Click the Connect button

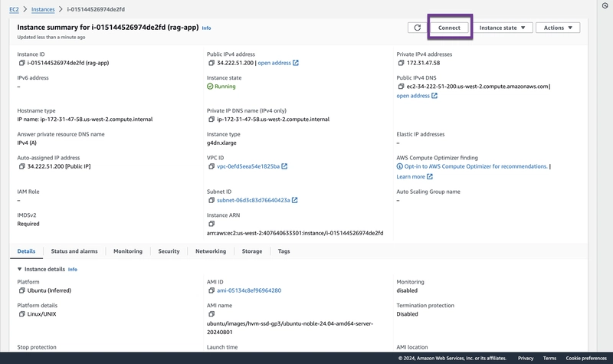(x=449, y=28)
